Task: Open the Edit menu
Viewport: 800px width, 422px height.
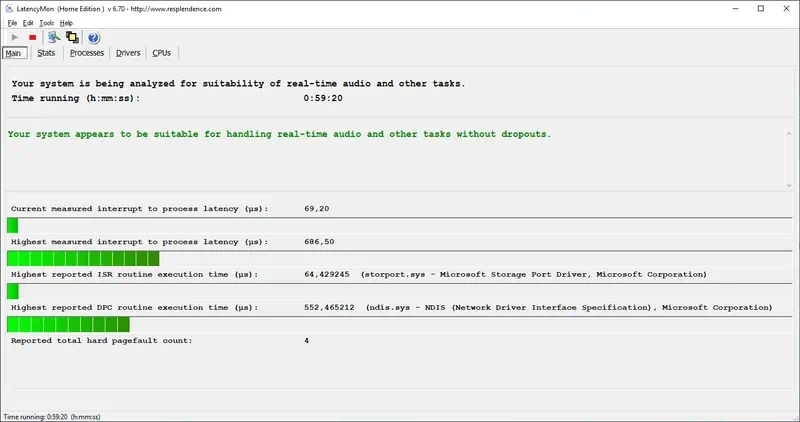Action: pos(28,23)
